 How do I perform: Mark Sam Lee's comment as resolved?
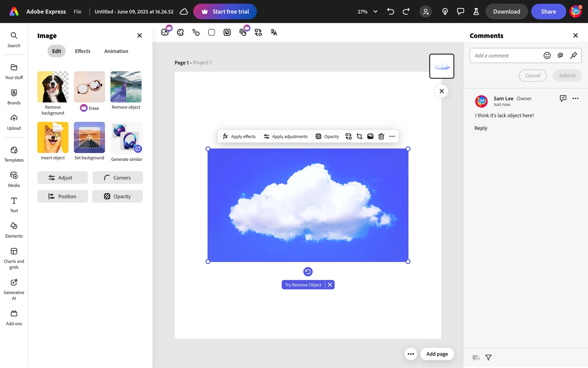(563, 98)
